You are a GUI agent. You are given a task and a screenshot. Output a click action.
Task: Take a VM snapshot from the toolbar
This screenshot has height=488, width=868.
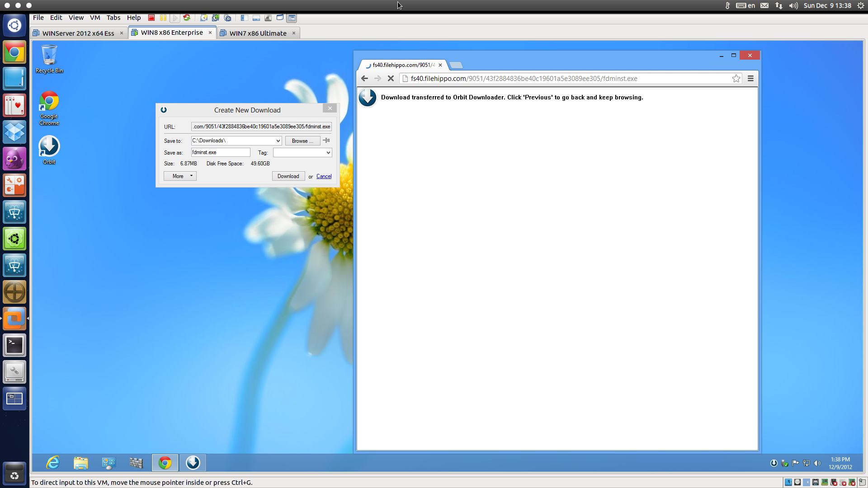pyautogui.click(x=204, y=18)
